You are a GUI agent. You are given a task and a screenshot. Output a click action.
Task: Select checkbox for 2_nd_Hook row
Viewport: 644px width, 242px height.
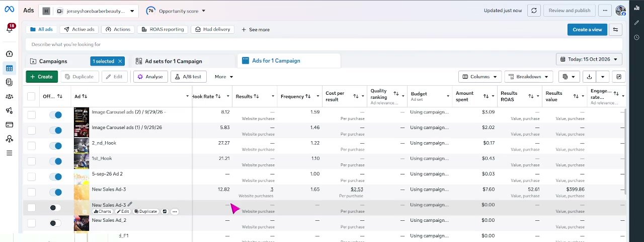click(x=31, y=146)
